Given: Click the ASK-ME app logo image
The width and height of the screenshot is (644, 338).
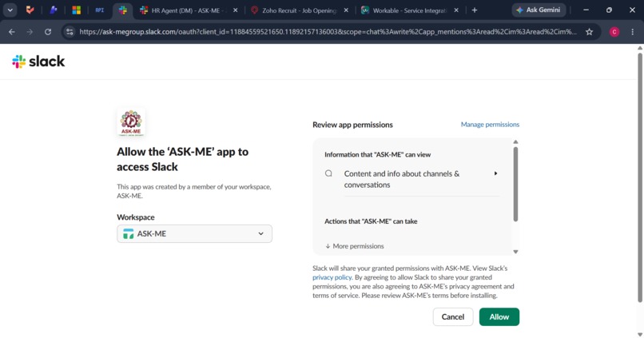Looking at the screenshot, I should (131, 122).
